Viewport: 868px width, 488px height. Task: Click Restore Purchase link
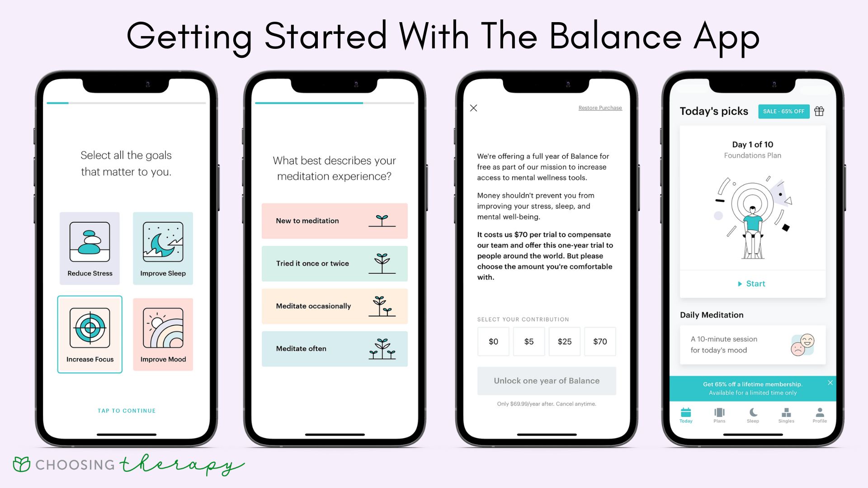click(600, 108)
